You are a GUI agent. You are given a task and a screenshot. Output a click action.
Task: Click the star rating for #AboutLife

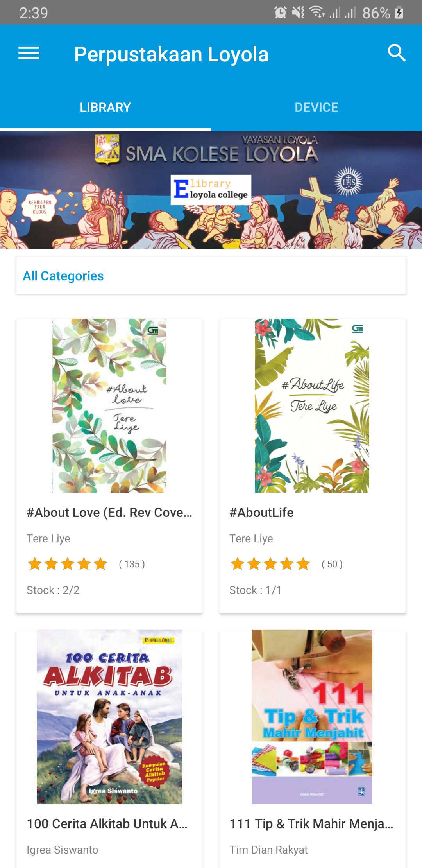click(x=270, y=564)
